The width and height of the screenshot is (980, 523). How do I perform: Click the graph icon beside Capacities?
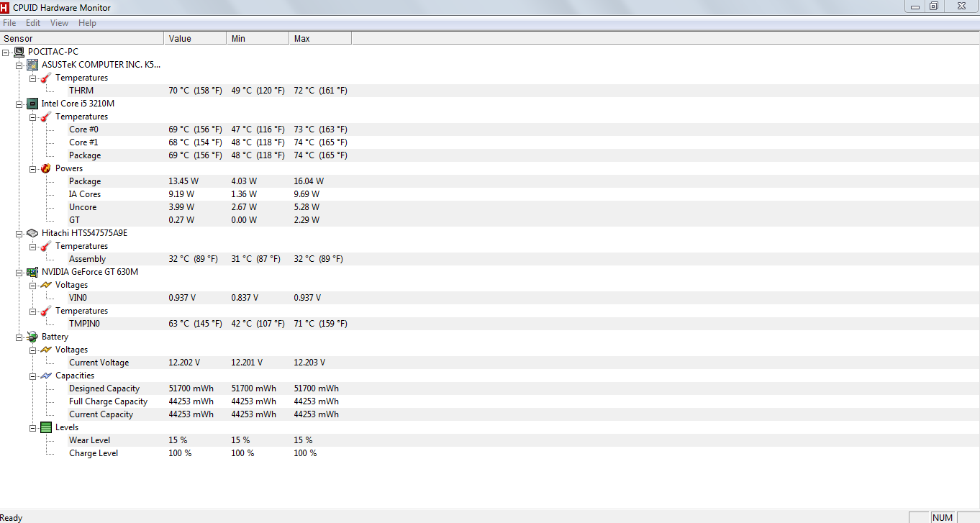click(46, 376)
